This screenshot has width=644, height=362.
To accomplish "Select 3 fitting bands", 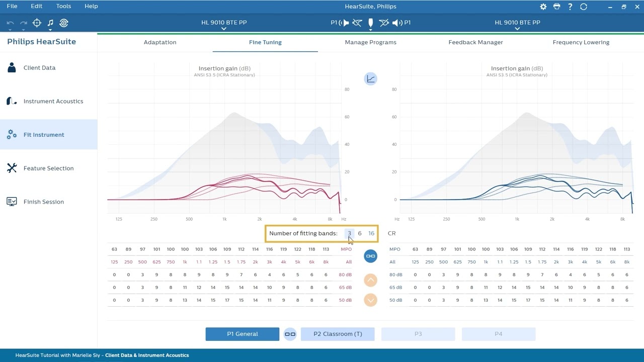I will [349, 233].
